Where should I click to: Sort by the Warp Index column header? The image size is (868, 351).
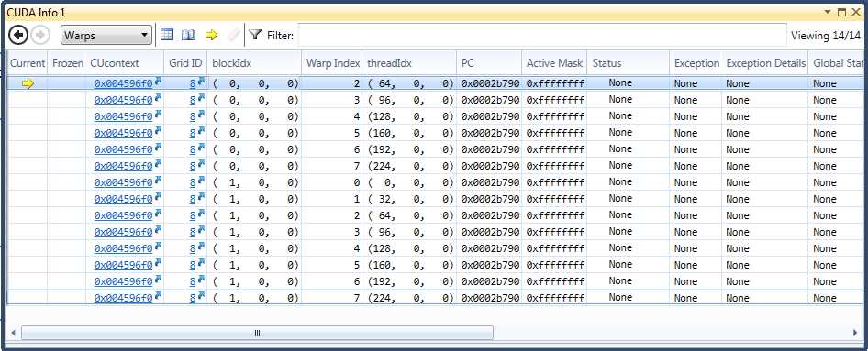[x=331, y=63]
